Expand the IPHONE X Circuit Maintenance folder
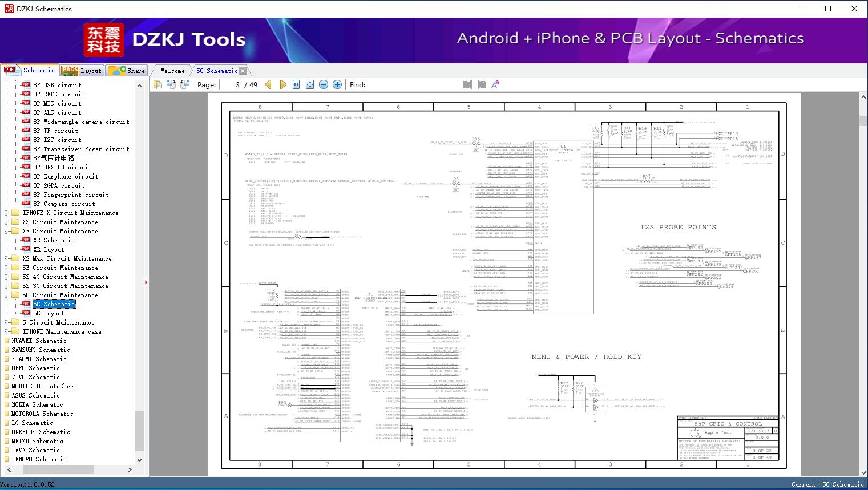 pos(6,213)
